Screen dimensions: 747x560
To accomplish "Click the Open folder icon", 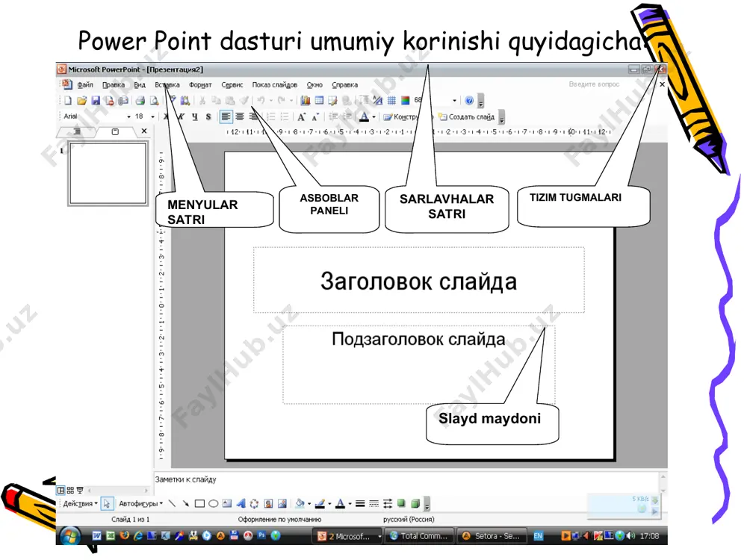I will pos(82,101).
